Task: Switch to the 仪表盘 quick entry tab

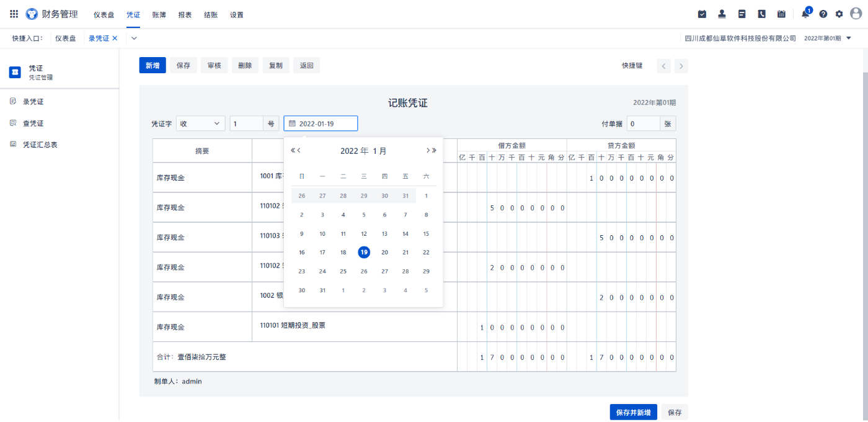Action: (x=65, y=38)
